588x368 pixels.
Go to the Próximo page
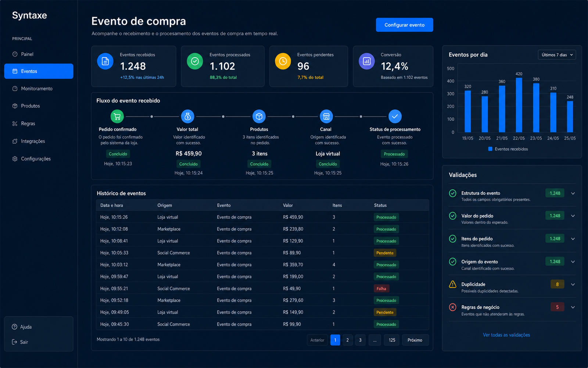click(415, 340)
